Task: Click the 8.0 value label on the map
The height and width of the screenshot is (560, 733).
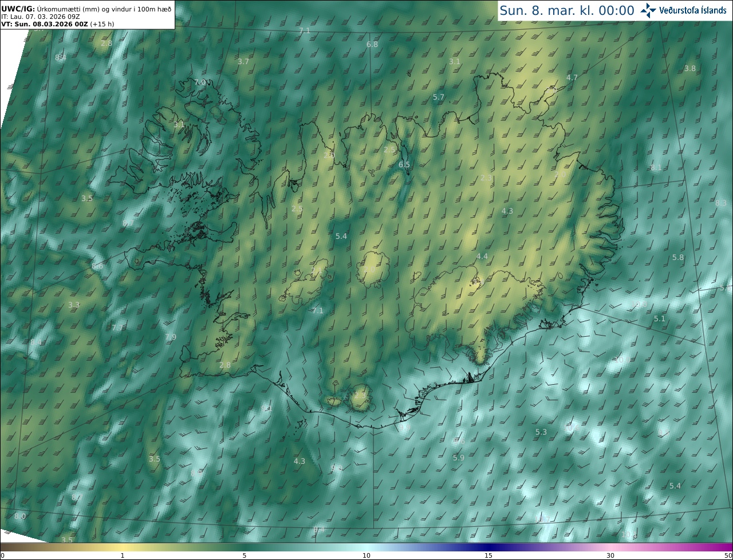Action: pyautogui.click(x=20, y=516)
